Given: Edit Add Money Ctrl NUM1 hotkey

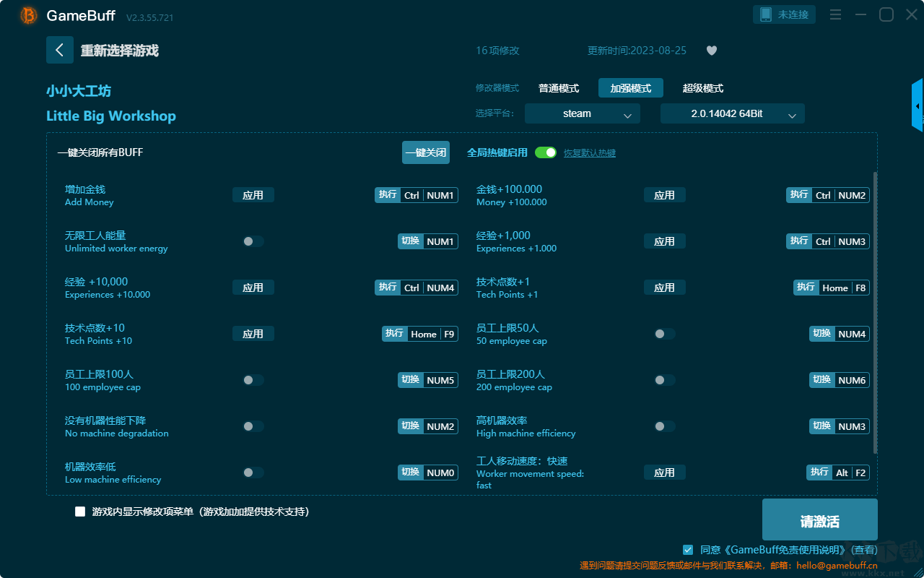Looking at the screenshot, I should (x=417, y=195).
